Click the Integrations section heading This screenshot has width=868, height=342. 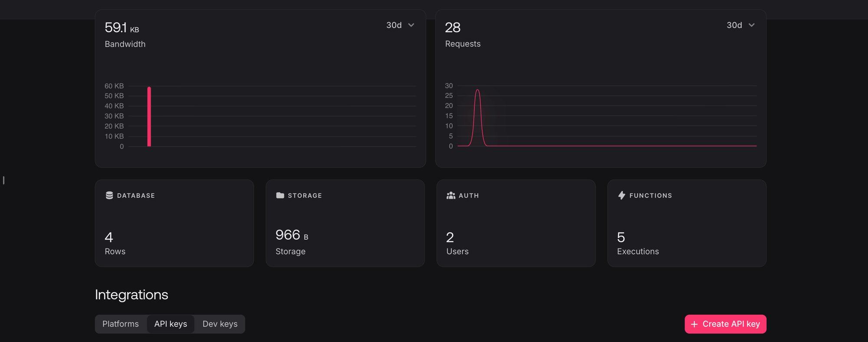point(132,295)
